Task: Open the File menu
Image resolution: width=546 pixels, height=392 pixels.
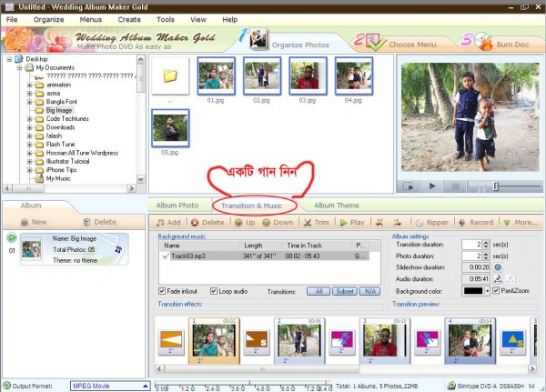Action: pyautogui.click(x=12, y=19)
